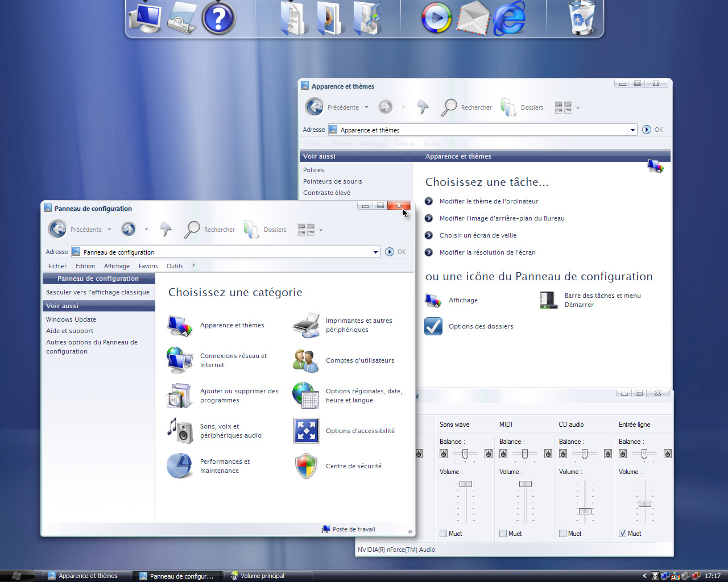Uncheck the Muet box under Entrée ligne

pyautogui.click(x=622, y=534)
